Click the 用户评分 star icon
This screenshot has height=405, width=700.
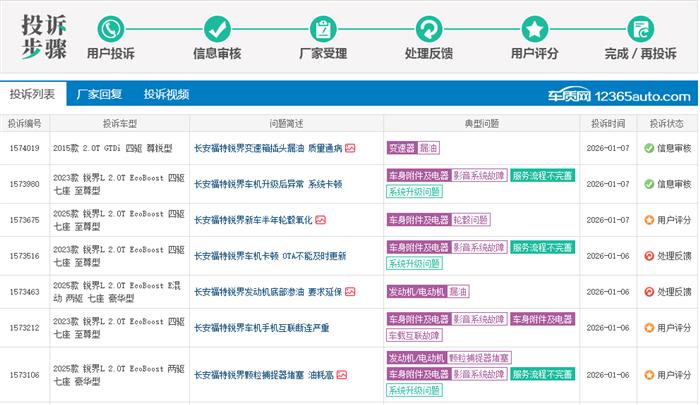pyautogui.click(x=535, y=26)
